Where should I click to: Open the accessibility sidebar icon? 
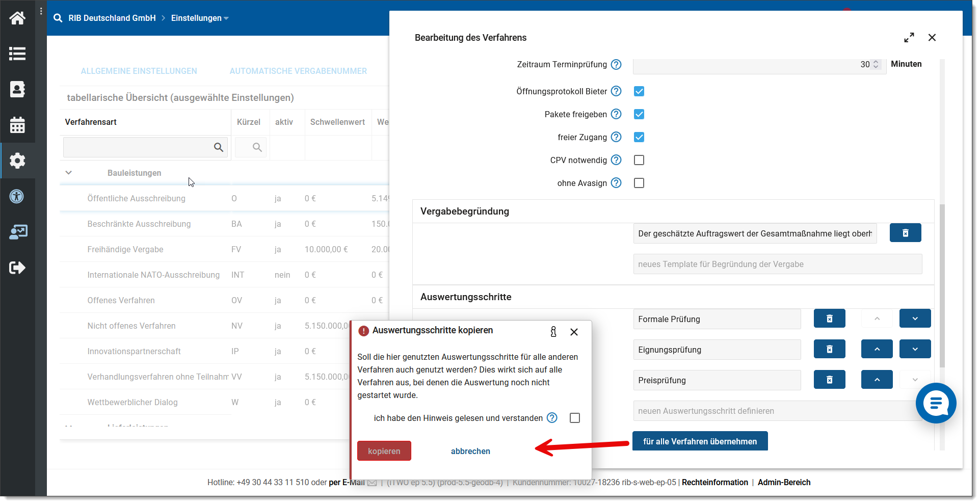coord(17,196)
